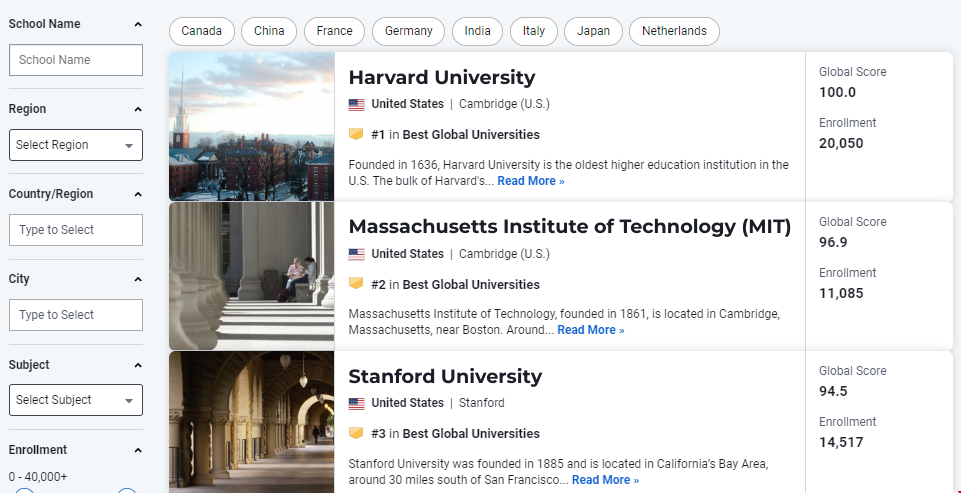Open Massachusetts Institute of Technology title link

tap(570, 227)
